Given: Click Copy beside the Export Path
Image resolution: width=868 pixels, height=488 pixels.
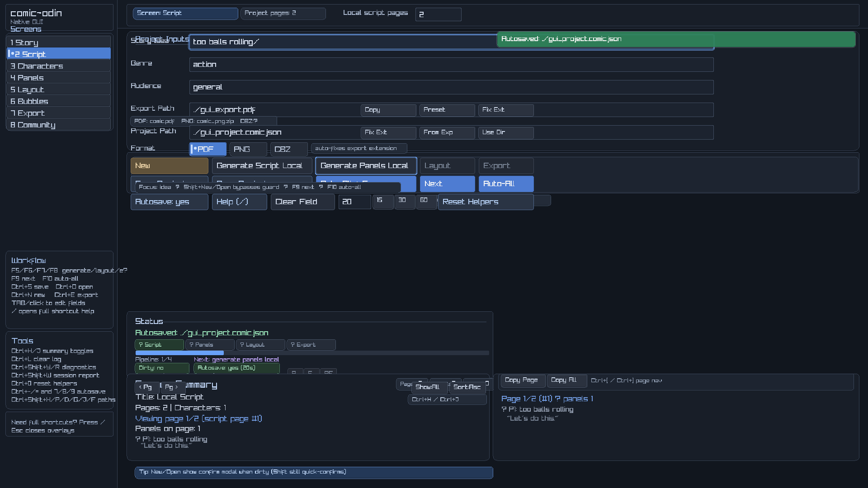Looking at the screenshot, I should point(389,110).
